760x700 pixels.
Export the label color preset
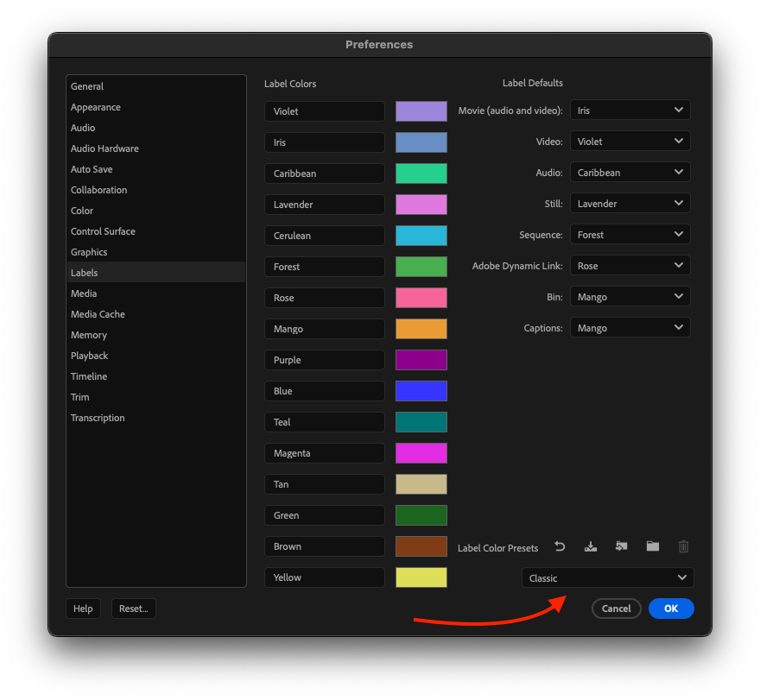[621, 546]
